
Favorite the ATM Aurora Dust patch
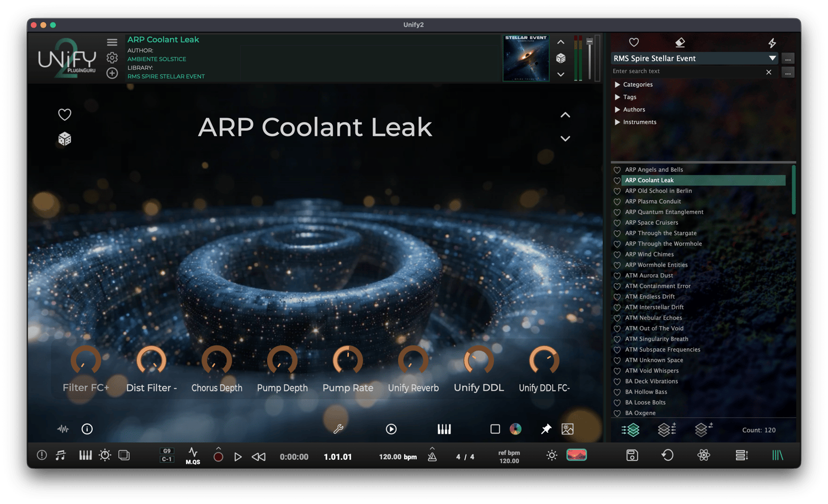tap(617, 275)
